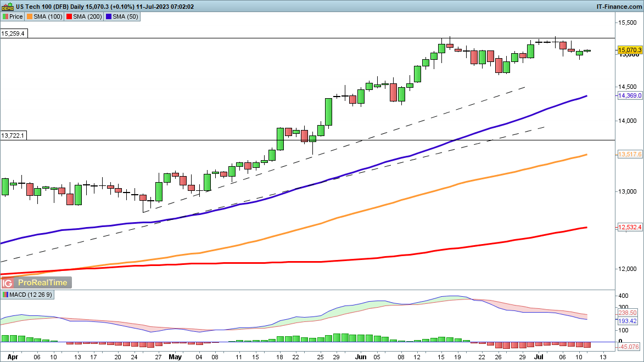Select the SMA (200) legend item
Image resolution: width=644 pixels, height=362 pixels.
tap(84, 17)
